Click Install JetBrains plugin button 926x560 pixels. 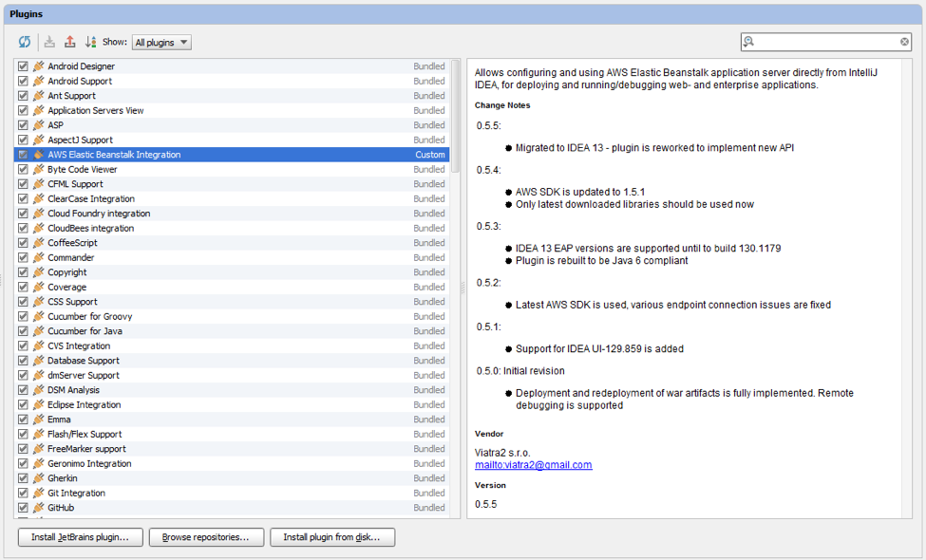pos(81,537)
